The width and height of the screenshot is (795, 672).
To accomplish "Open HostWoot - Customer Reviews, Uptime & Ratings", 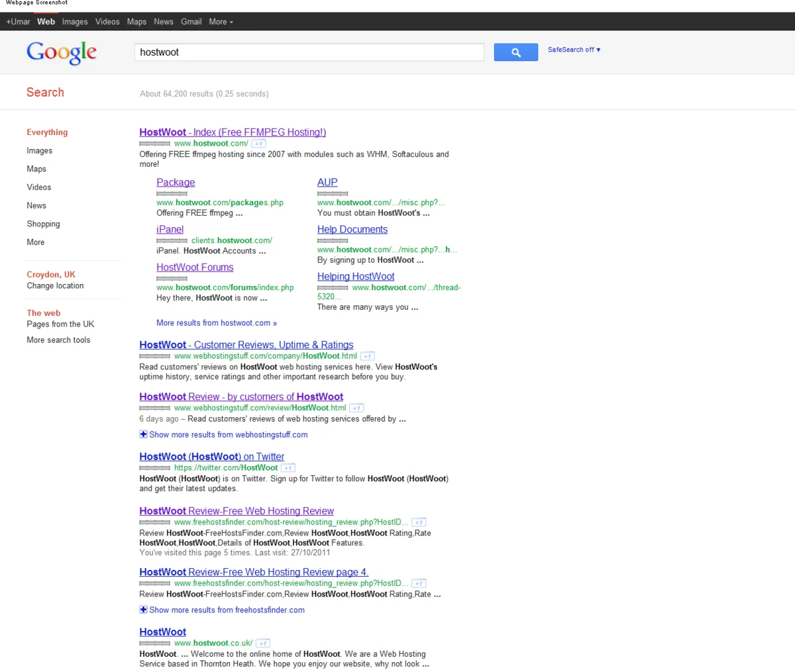I will coord(246,345).
